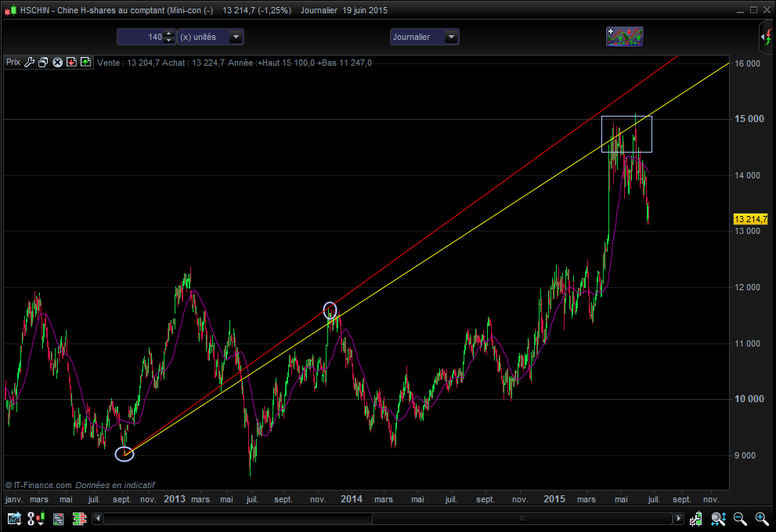Show the order book bars icon
776x532 pixels.
[79, 519]
